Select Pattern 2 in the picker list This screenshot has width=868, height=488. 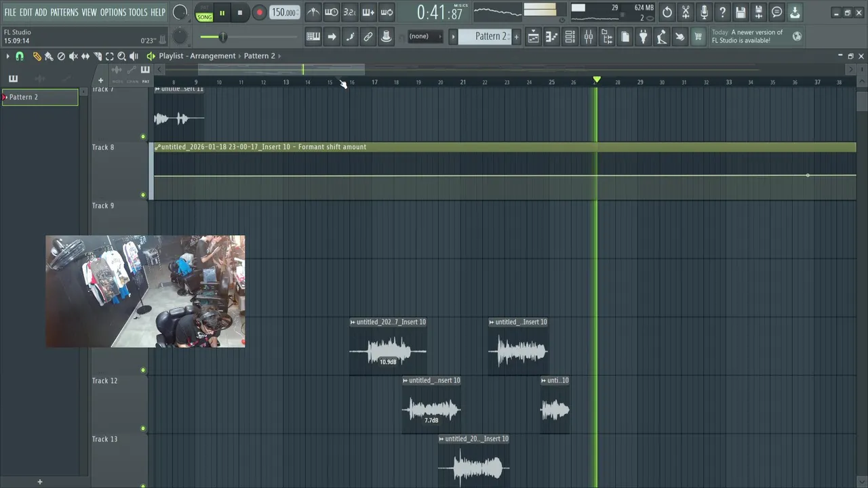coord(40,97)
